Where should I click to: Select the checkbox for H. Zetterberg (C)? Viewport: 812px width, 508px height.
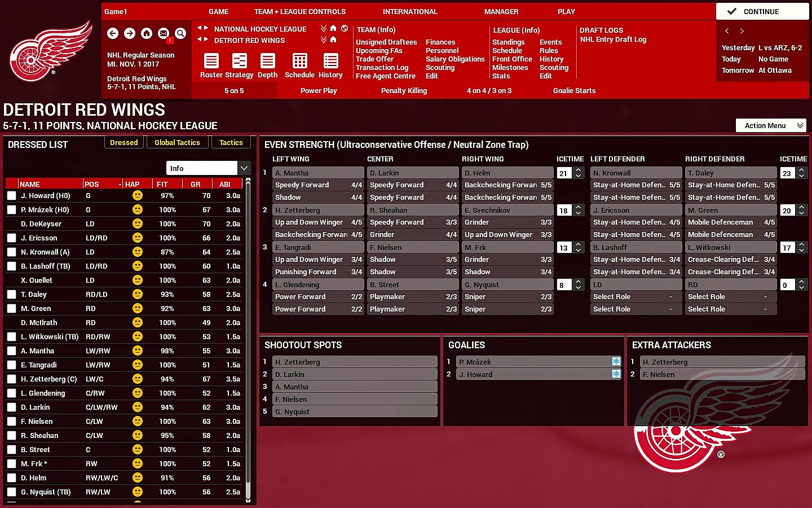tap(11, 379)
